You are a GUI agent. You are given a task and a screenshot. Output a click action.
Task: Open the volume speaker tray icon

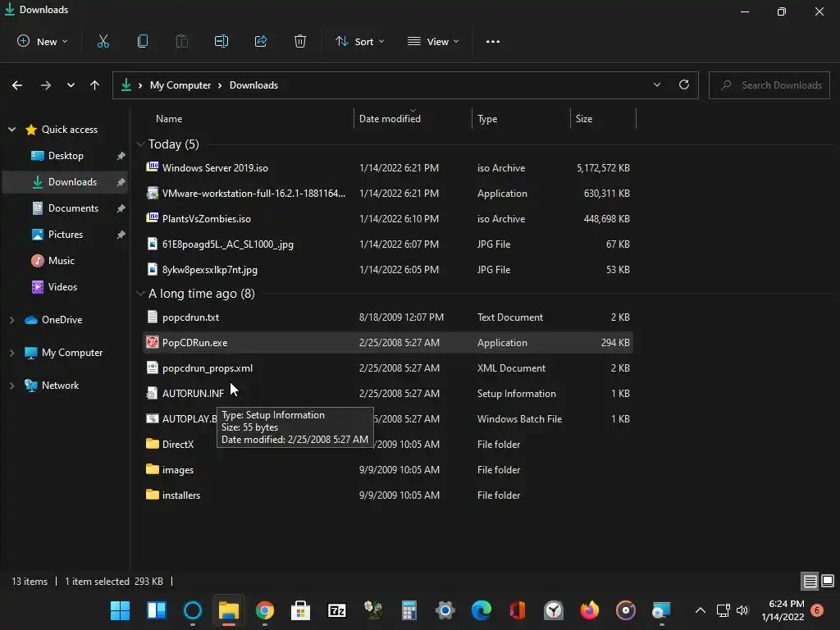pos(742,610)
